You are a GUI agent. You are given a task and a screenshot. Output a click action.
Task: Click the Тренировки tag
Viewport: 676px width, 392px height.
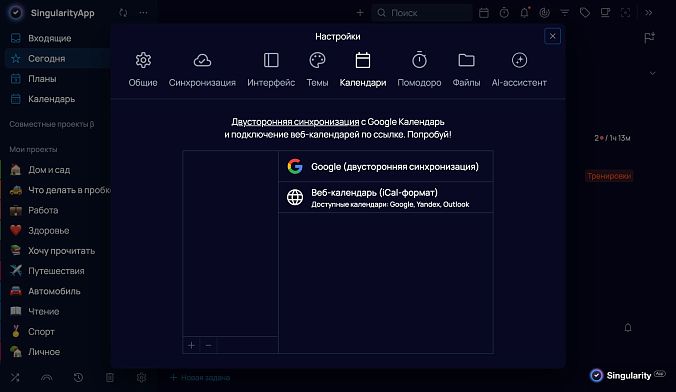(x=609, y=176)
